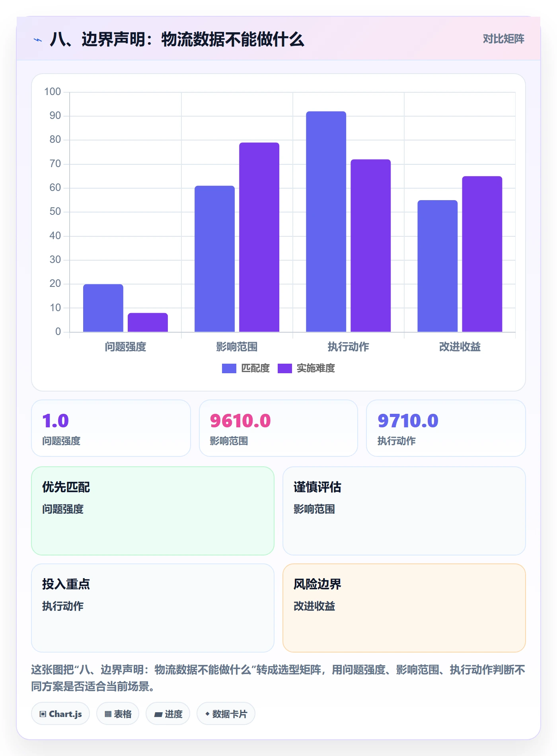
Task: Click the 改进收益 x-axis label
Action: click(460, 347)
